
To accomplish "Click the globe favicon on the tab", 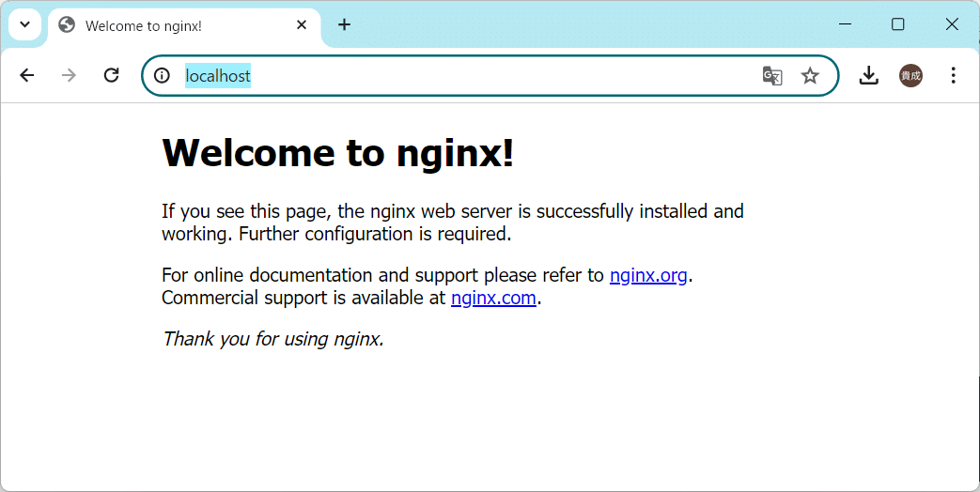I will (67, 25).
